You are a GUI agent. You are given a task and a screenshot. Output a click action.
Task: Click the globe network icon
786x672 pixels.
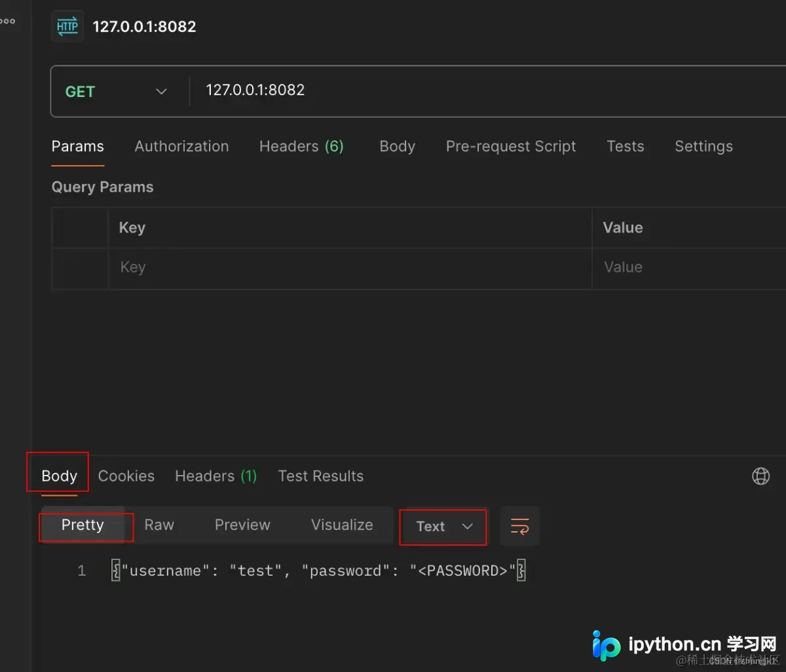coord(760,476)
